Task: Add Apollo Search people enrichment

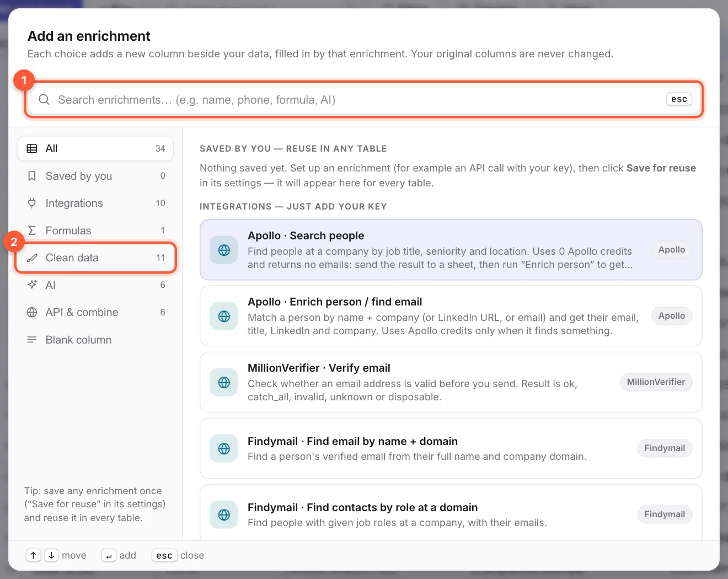Action: pos(451,250)
